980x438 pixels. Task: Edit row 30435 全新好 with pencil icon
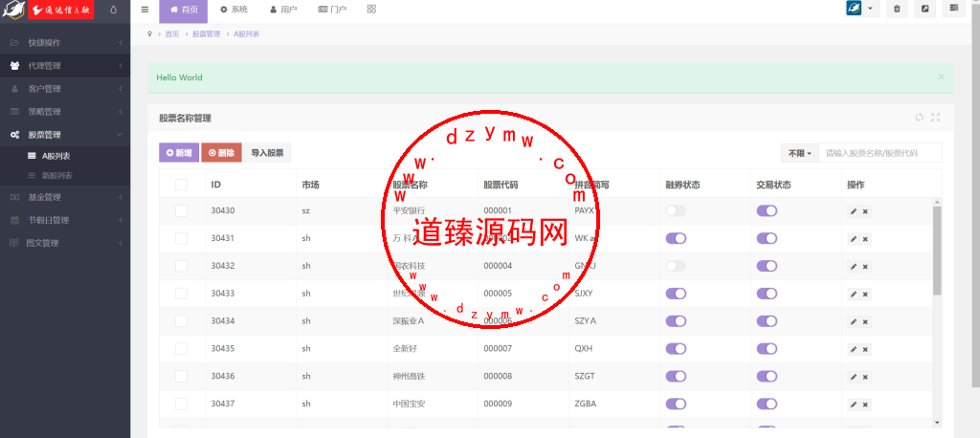coord(853,349)
